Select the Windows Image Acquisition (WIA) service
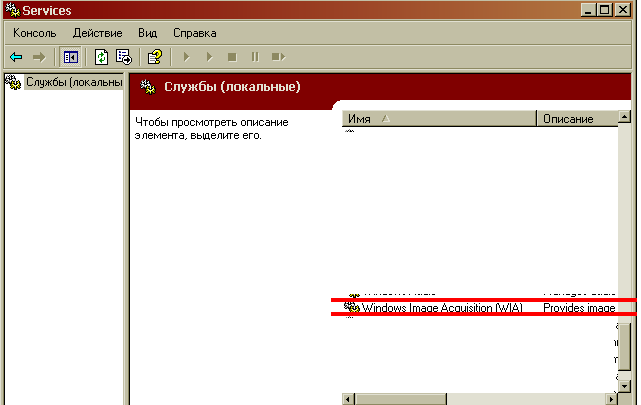The height and width of the screenshot is (405, 641). 441,308
